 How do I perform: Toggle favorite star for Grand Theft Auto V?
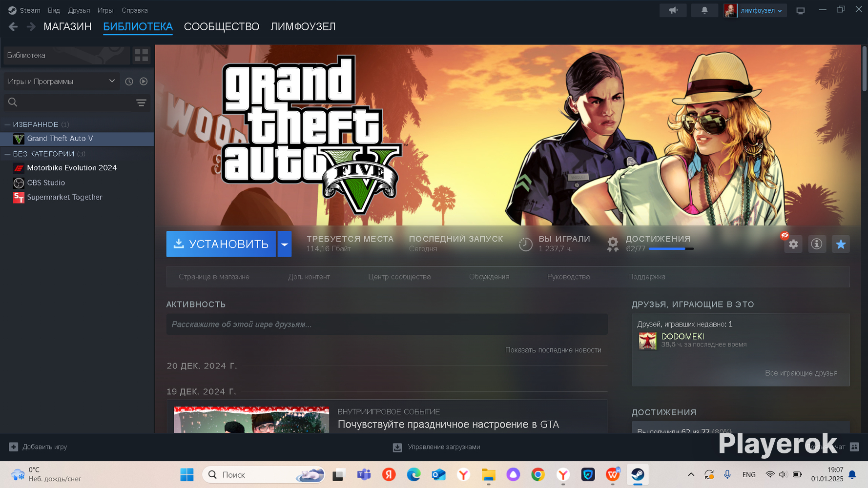(x=841, y=244)
